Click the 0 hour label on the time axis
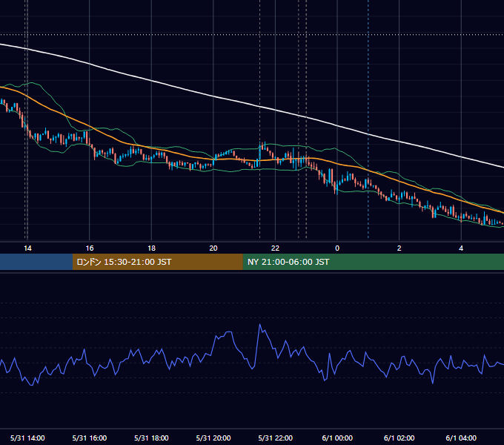This screenshot has width=504, height=445. click(x=337, y=248)
